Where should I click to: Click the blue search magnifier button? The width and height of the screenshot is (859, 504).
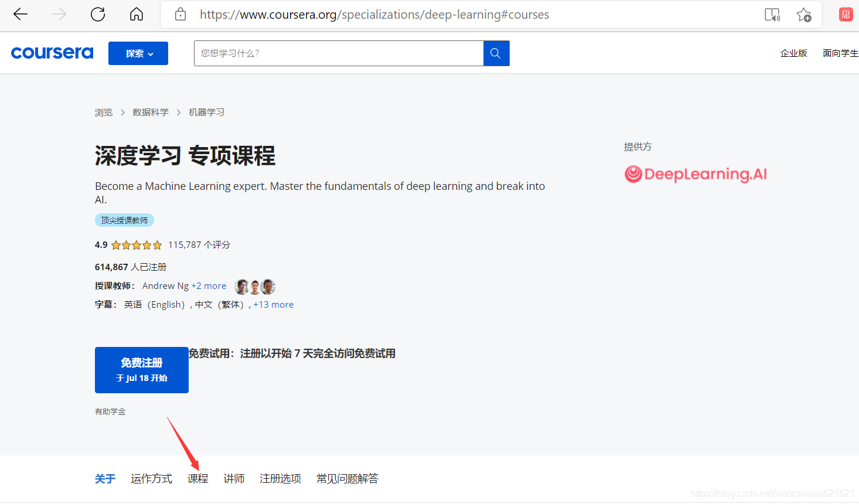496,53
